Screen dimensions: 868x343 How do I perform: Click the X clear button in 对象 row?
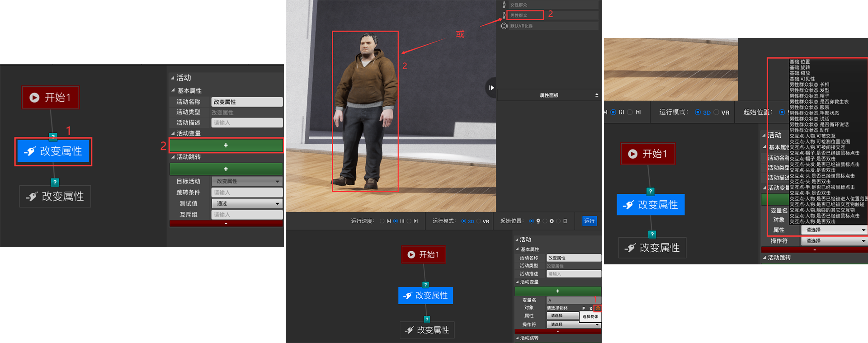click(590, 308)
